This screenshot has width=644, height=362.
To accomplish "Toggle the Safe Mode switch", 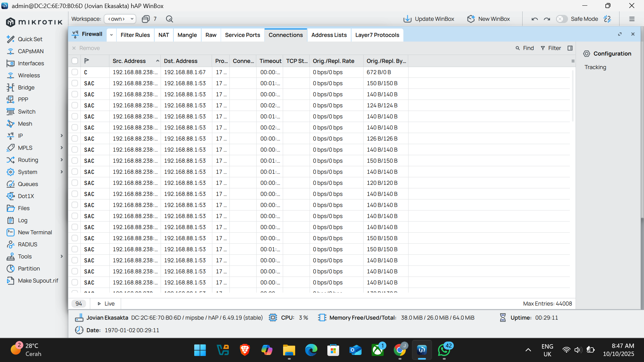I will pos(561,19).
